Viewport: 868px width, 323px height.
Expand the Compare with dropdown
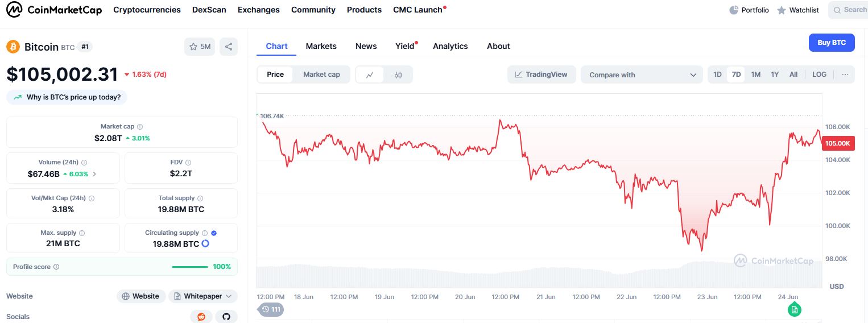coord(642,74)
